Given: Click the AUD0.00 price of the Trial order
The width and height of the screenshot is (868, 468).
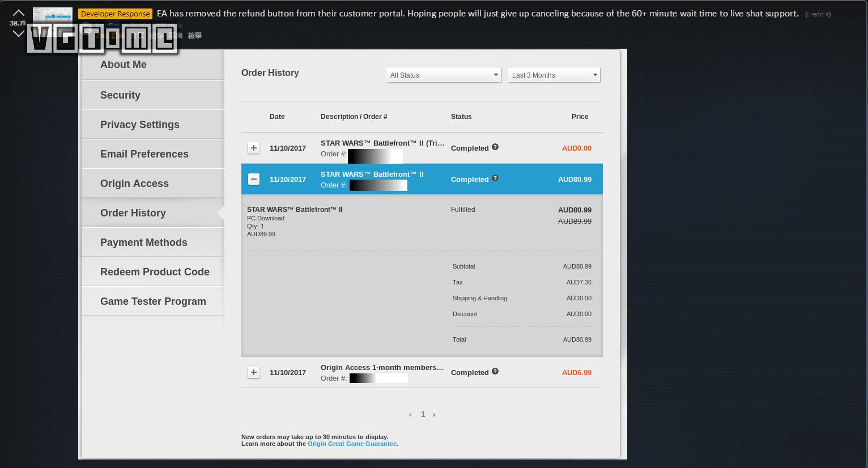Looking at the screenshot, I should (577, 148).
